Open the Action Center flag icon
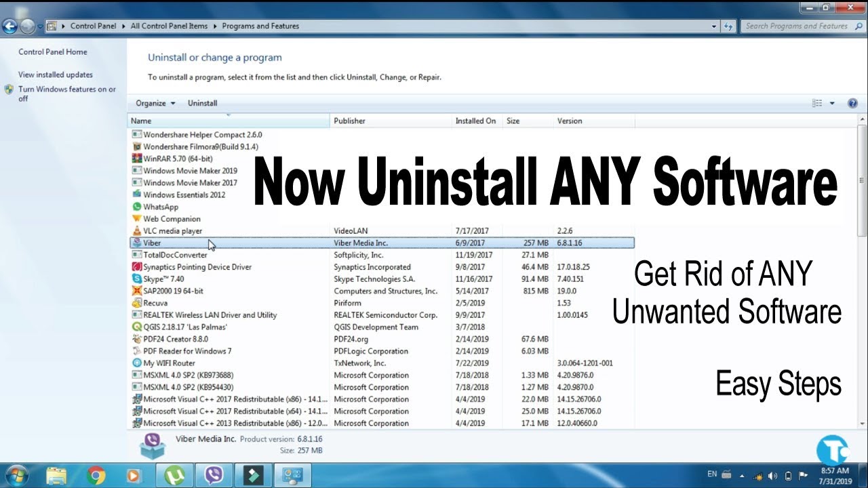 coord(803,475)
